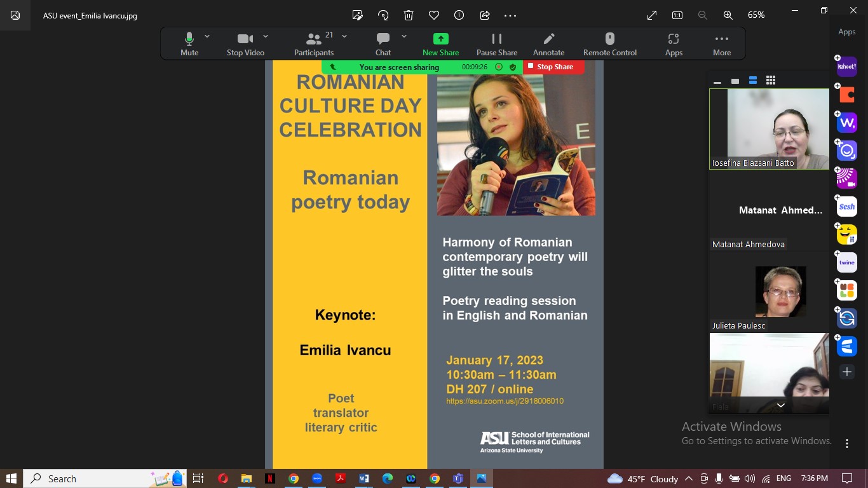Expand video options arrow next to Stop Video
Screen dimensions: 868x488
(x=266, y=36)
